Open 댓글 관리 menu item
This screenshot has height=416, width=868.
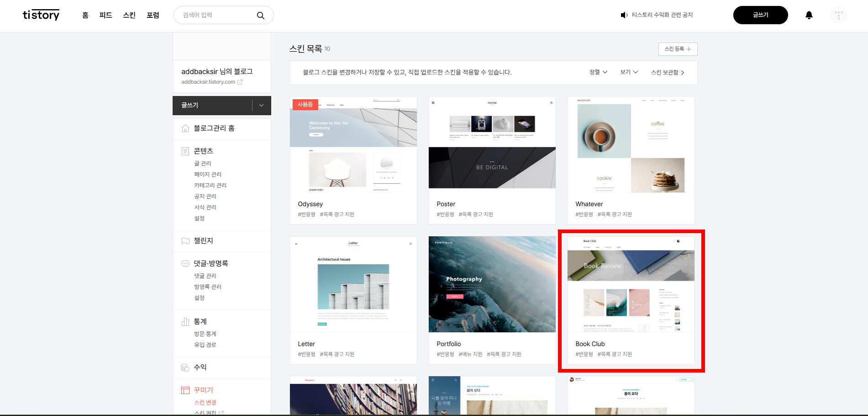tap(205, 276)
